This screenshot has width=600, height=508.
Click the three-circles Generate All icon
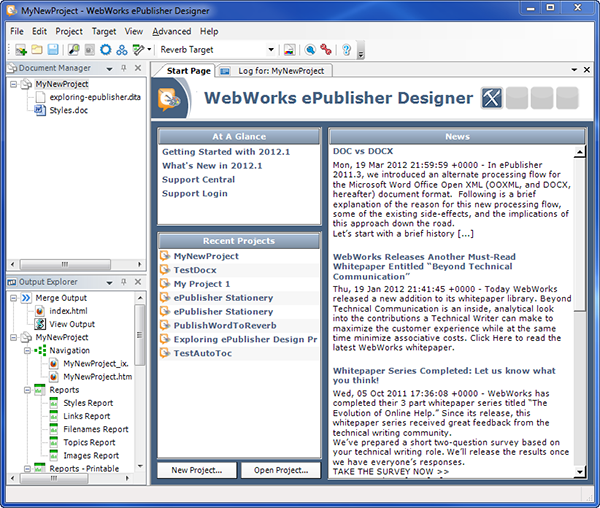coord(122,50)
